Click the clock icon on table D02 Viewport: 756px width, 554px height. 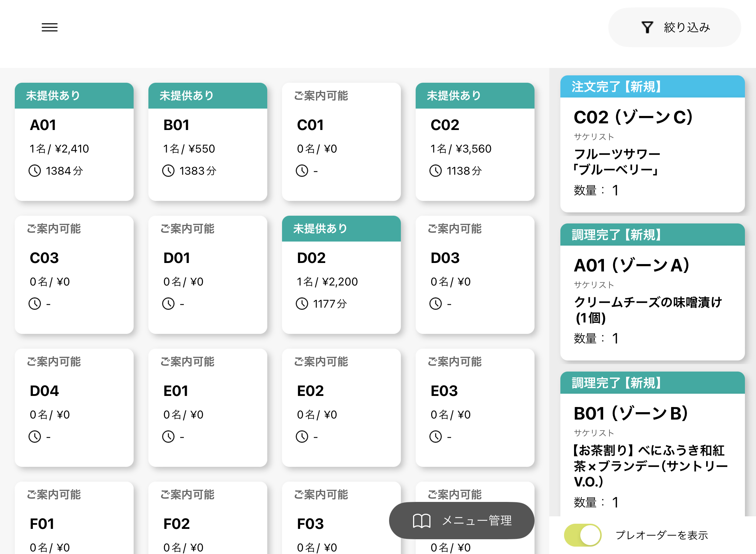coord(302,304)
